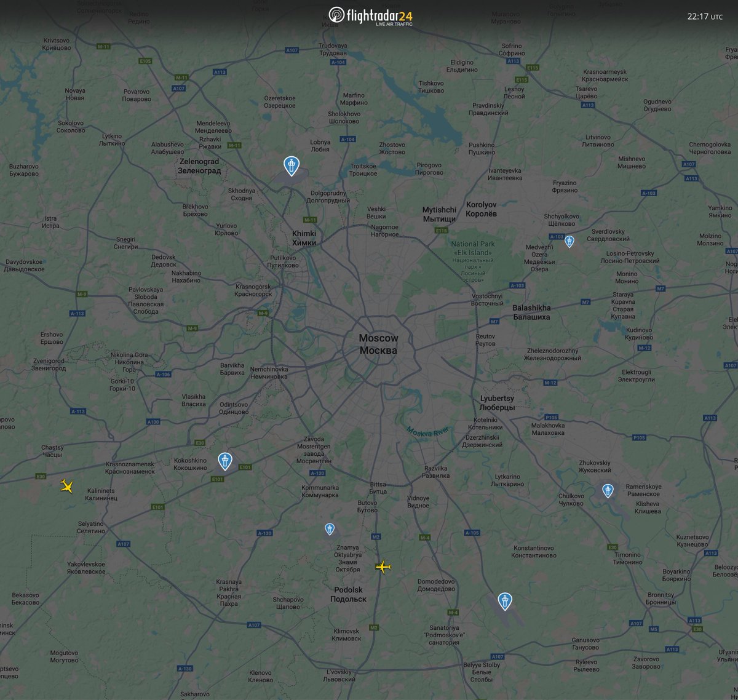738x700 pixels.
Task: Select the Chkalovsky airport pin near Shchyolkovo
Action: click(569, 241)
